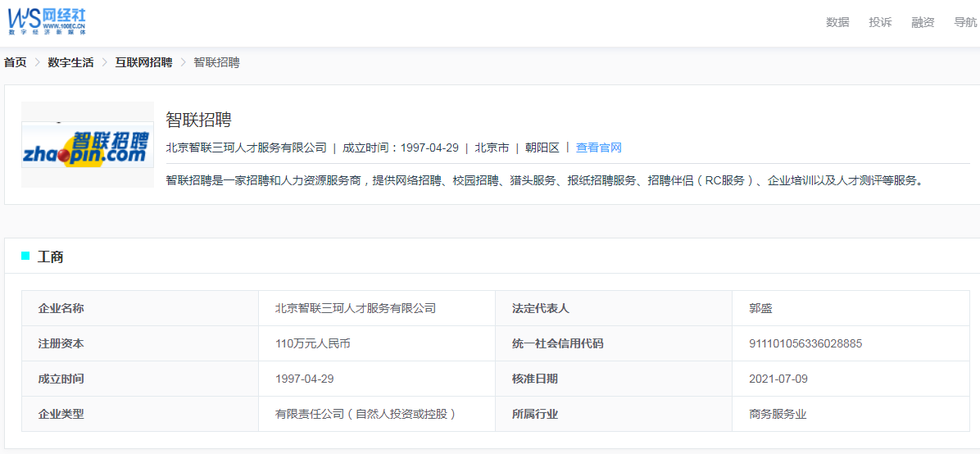Click the 商务服务业 value cell
Image resolution: width=980 pixels, height=454 pixels.
(x=851, y=413)
